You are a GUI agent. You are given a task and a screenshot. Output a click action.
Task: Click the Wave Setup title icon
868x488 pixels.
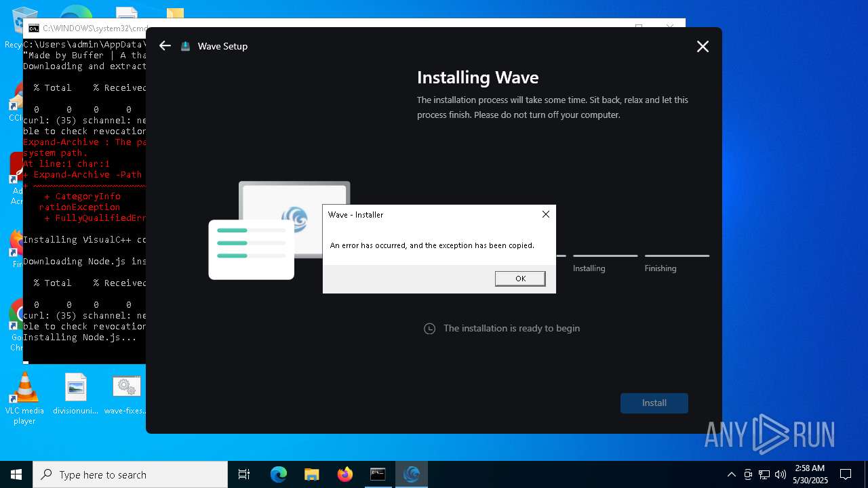coord(185,46)
